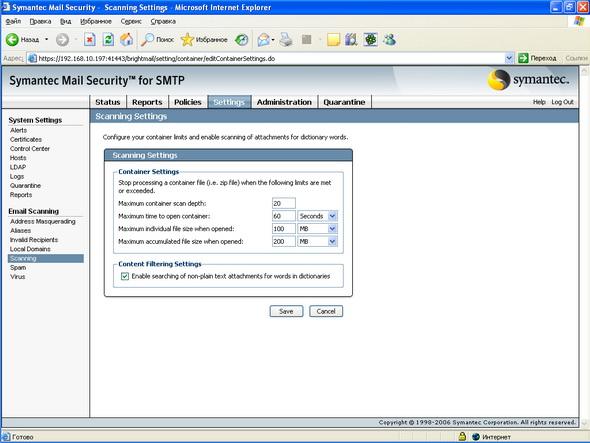Open the Status tab
This screenshot has height=443, width=590.
pos(108,102)
